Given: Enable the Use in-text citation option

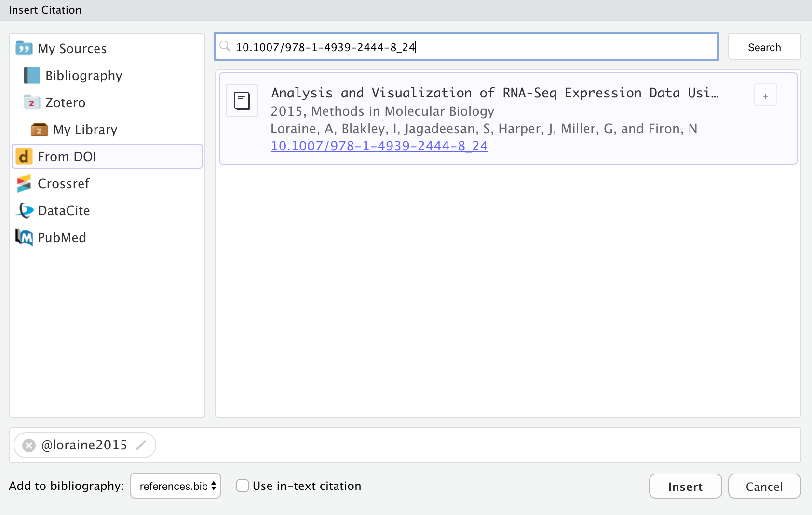Looking at the screenshot, I should click(x=242, y=486).
